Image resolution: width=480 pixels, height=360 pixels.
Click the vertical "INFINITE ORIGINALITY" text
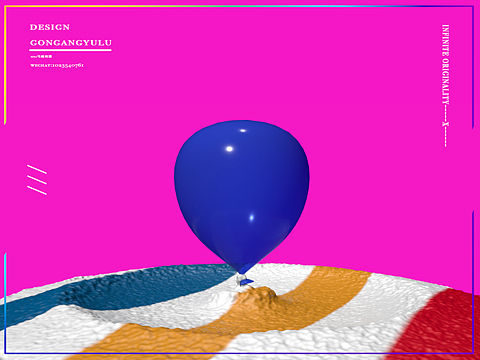pos(445,64)
